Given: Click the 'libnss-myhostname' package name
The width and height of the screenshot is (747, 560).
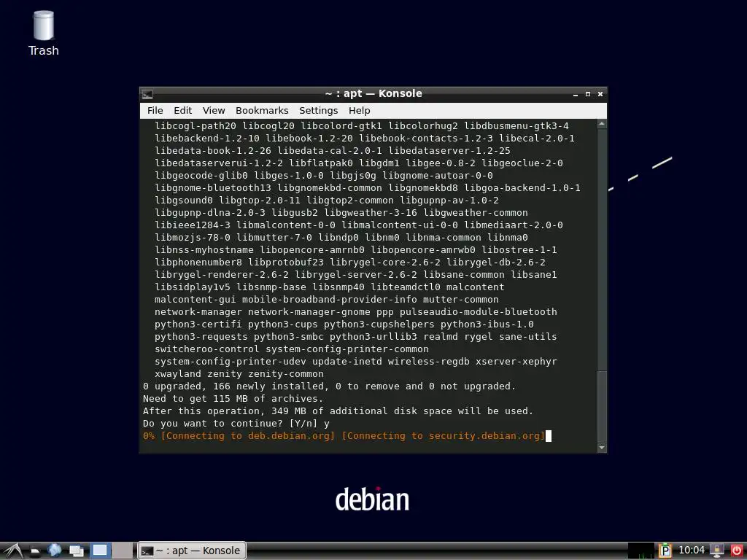Looking at the screenshot, I should point(204,250).
